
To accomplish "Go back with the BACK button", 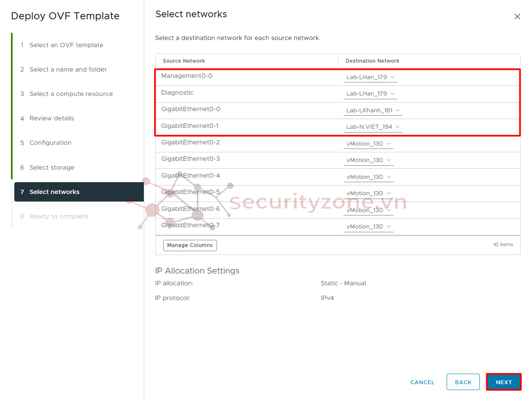I will pyautogui.click(x=463, y=382).
